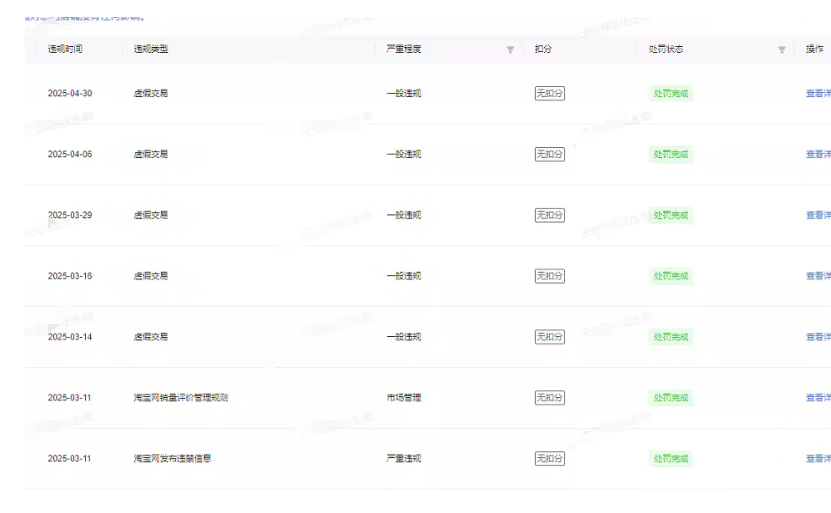The image size is (831, 513).
Task: View details for the 2025-03-29 violation
Action: point(817,215)
